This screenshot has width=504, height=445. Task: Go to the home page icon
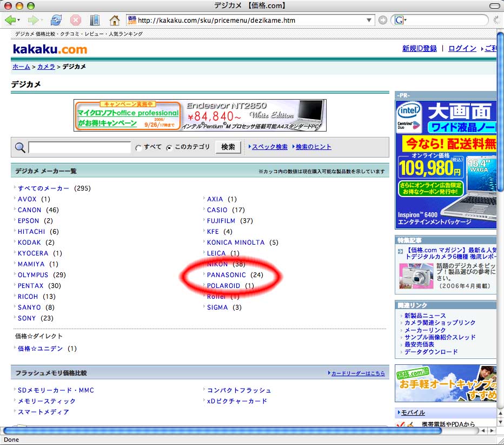point(115,20)
